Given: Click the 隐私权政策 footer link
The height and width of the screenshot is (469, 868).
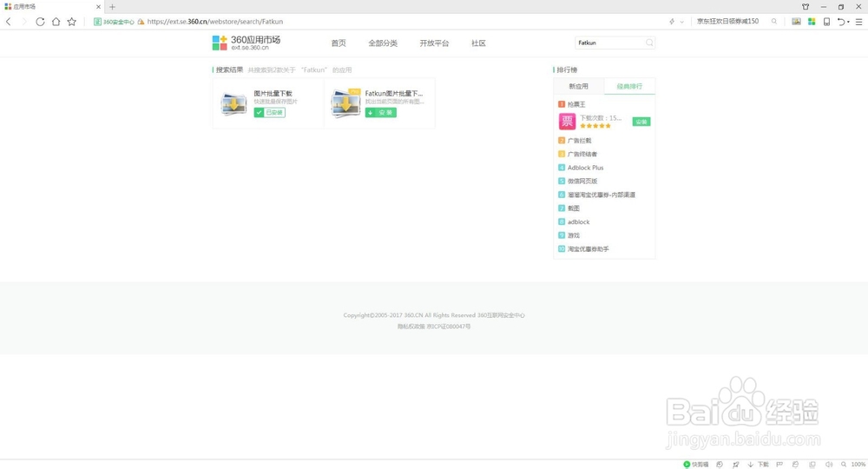Looking at the screenshot, I should click(411, 327).
